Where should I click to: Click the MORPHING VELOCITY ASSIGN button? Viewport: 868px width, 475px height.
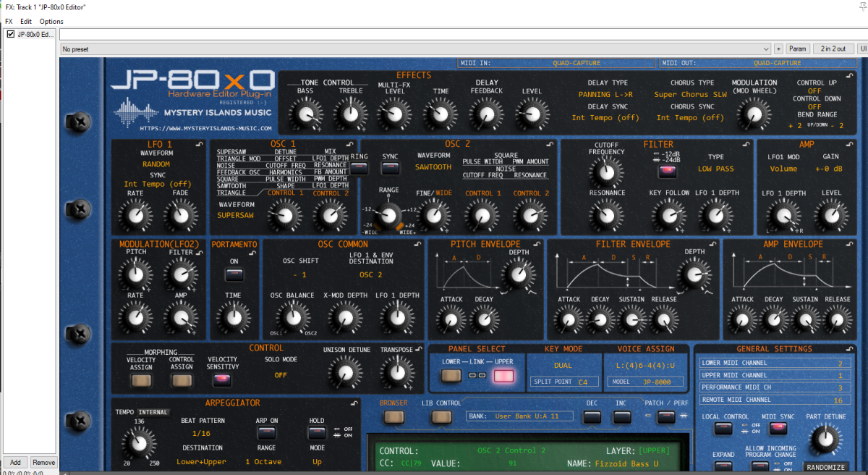[141, 379]
